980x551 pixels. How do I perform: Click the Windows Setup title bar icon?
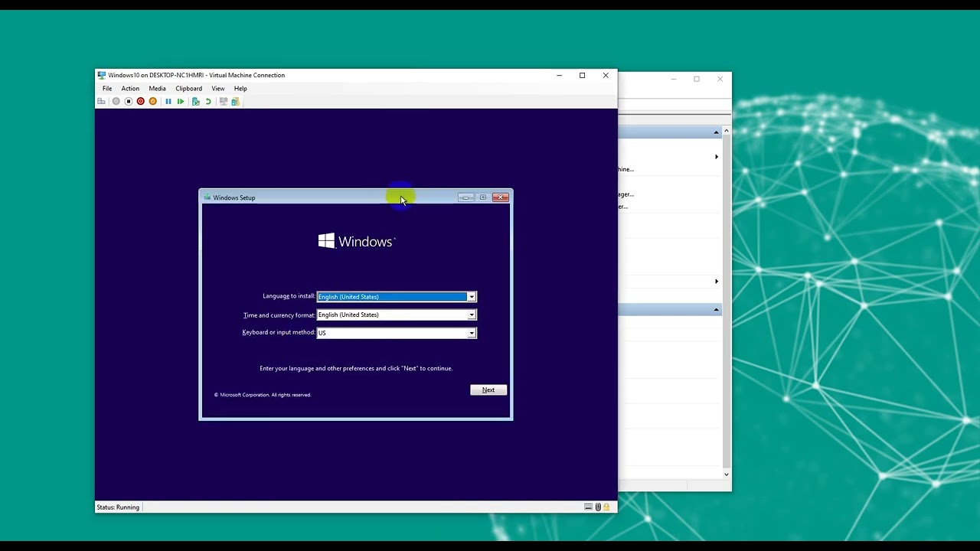[x=207, y=197]
